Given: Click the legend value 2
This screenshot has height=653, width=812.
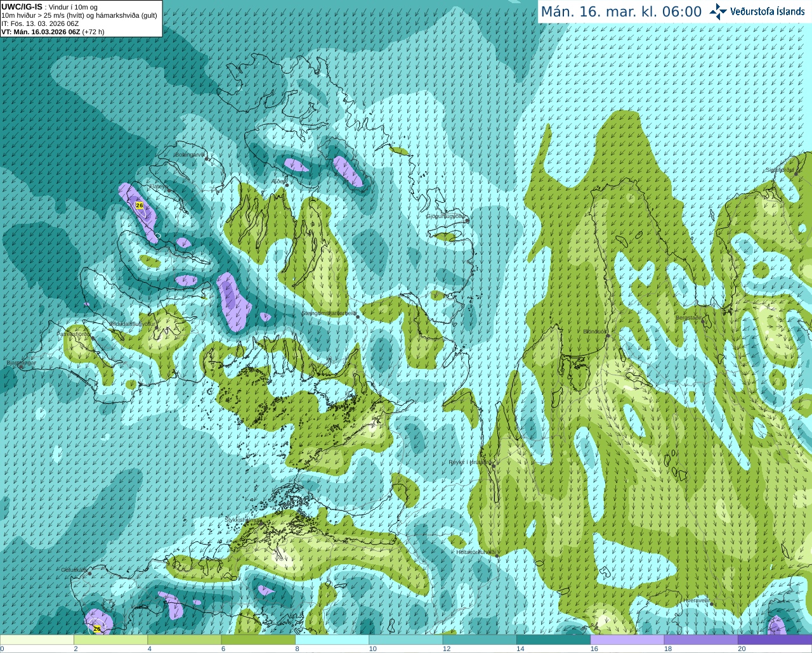Looking at the screenshot, I should click(75, 649).
